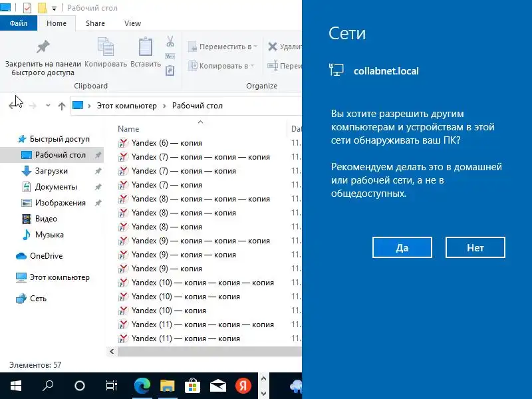Open Изображения in the navigation pane
This screenshot has width=532, height=399.
[x=54, y=203]
